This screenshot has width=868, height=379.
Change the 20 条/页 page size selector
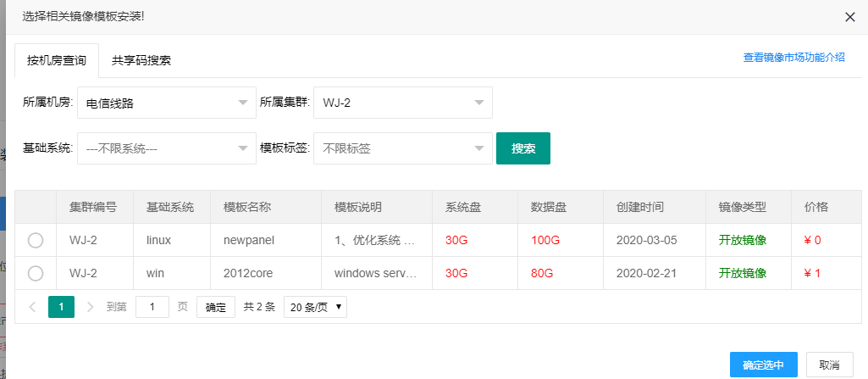tap(315, 307)
